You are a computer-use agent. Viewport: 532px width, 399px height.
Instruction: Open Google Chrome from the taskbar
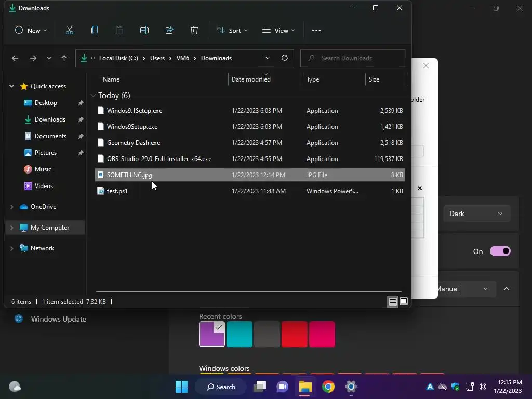pos(328,387)
